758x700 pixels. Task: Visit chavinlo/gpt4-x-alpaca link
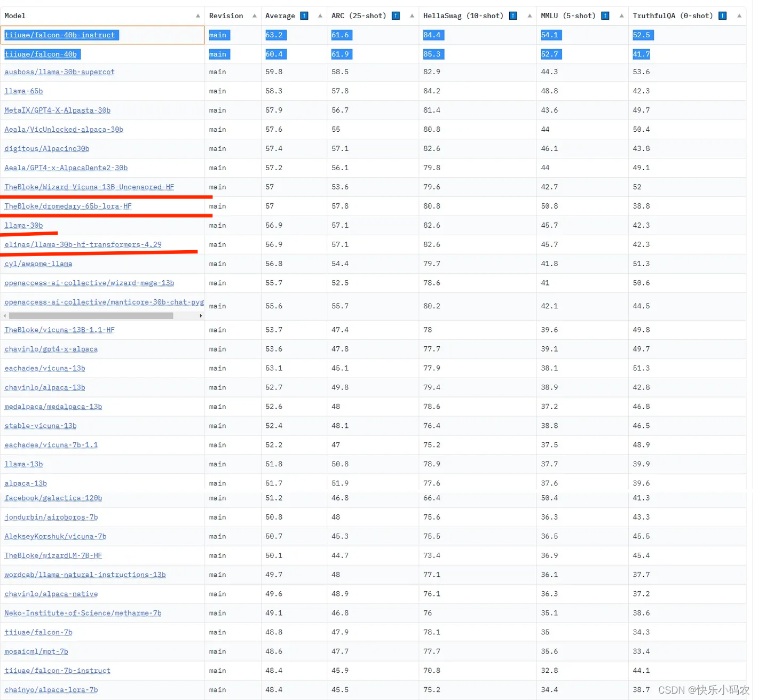coord(51,349)
